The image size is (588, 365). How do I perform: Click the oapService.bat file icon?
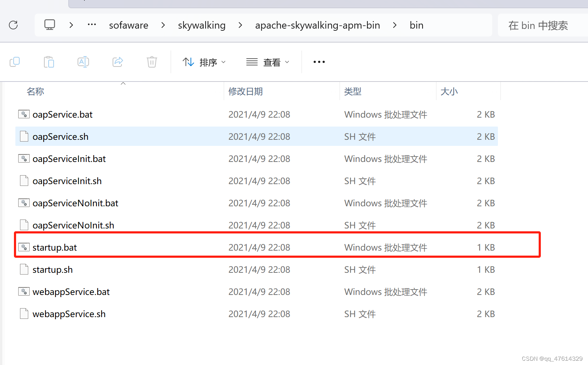(x=24, y=114)
